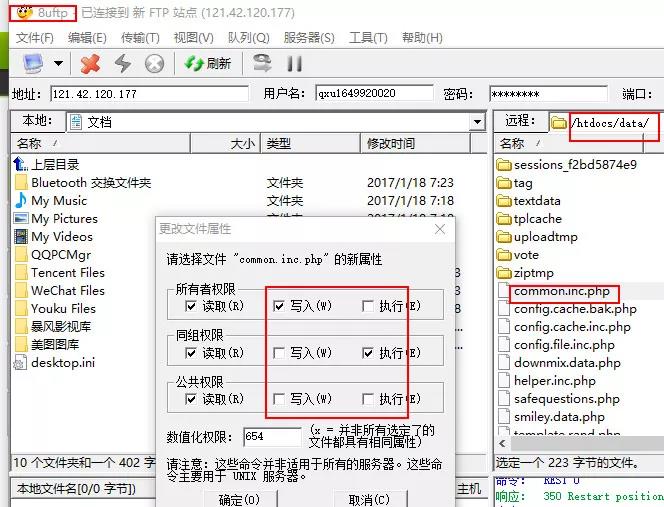Select the WeChat Files folder
Viewport: 664px width, 507px height.
tap(60, 291)
